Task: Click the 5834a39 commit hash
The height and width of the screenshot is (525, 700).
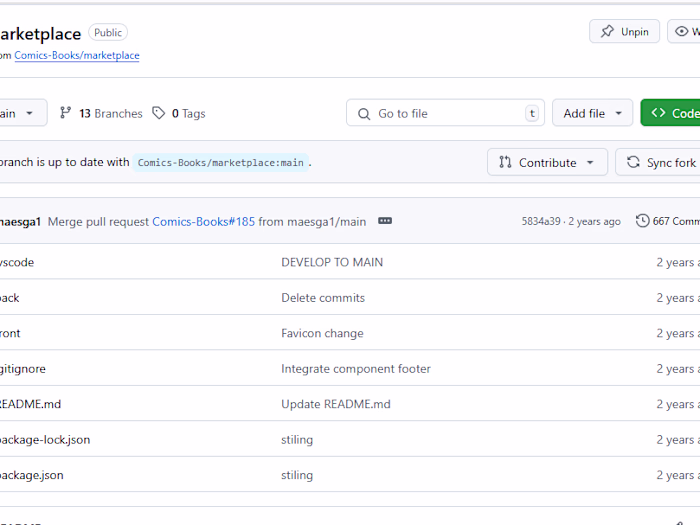Action: coord(541,221)
